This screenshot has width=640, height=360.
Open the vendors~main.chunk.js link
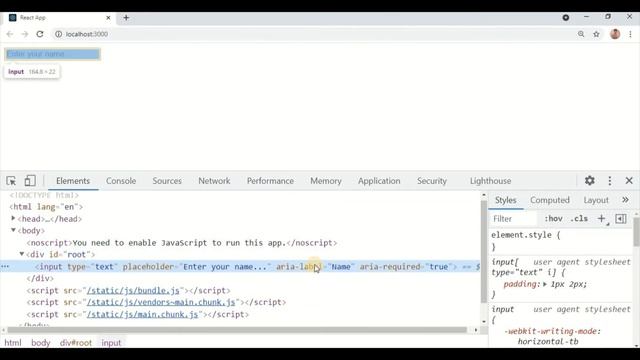click(161, 302)
